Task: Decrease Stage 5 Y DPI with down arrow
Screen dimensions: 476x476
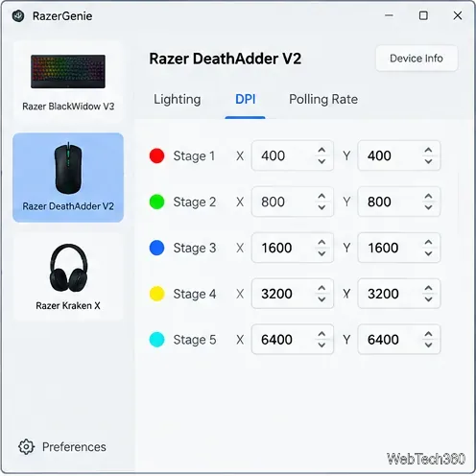Action: [428, 345]
